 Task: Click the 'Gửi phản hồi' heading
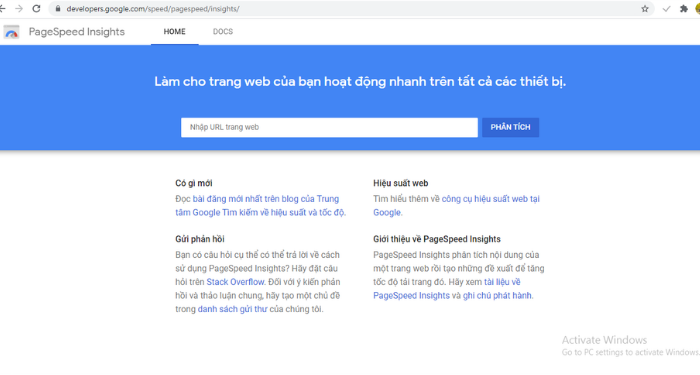[200, 239]
